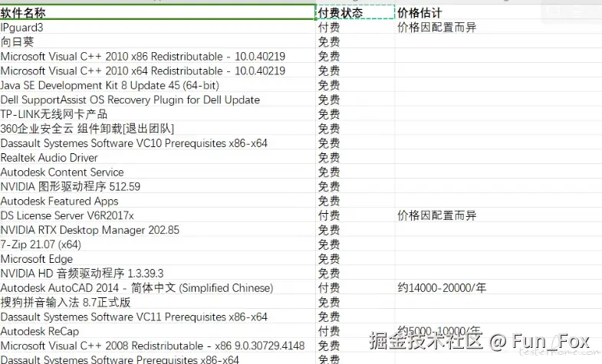Click 免费 status in Realtek Audio Driver row
Screen dimensions: 602x364
pos(355,158)
